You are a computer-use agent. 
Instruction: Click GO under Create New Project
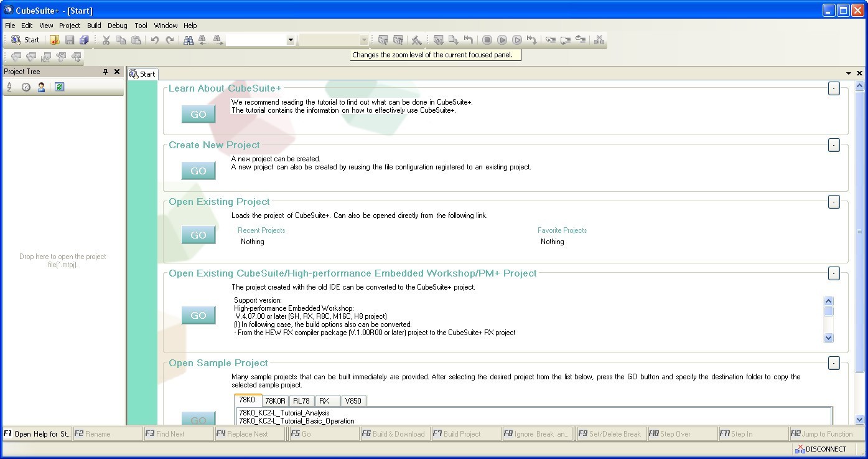pyautogui.click(x=198, y=171)
